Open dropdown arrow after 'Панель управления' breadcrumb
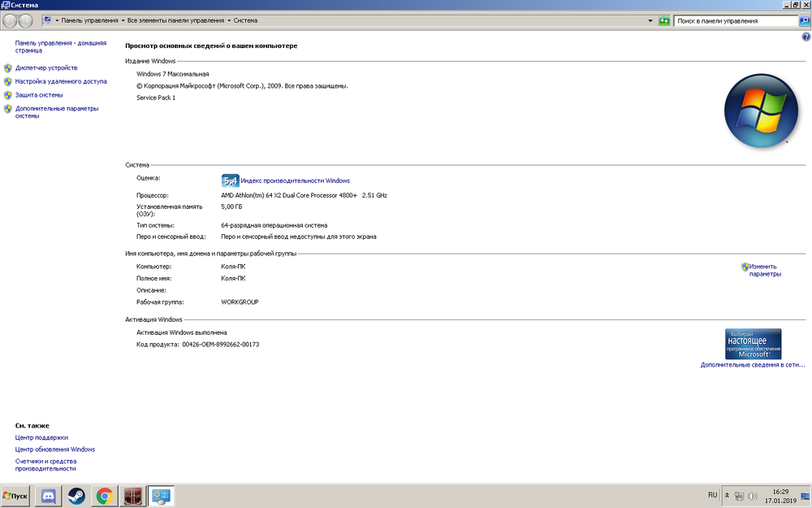The image size is (812, 508). point(123,20)
